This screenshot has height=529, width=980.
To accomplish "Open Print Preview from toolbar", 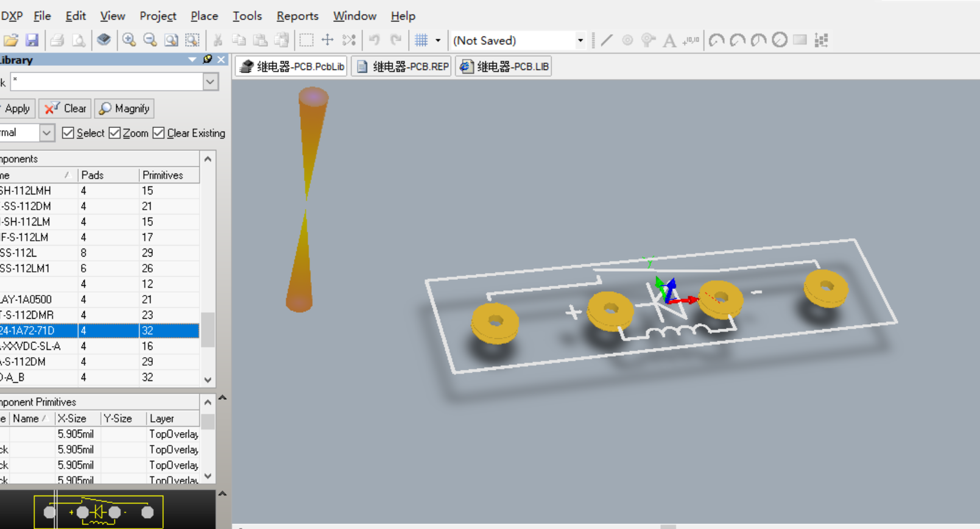I will pos(79,40).
